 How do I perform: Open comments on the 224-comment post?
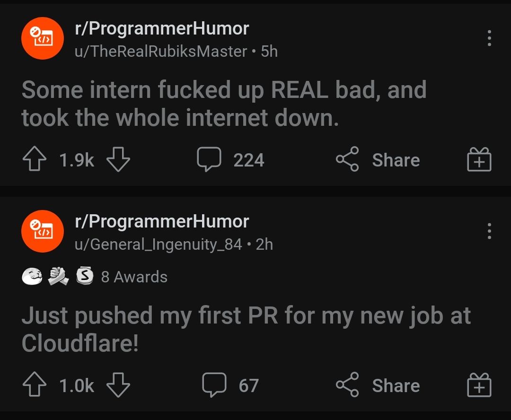pyautogui.click(x=230, y=159)
